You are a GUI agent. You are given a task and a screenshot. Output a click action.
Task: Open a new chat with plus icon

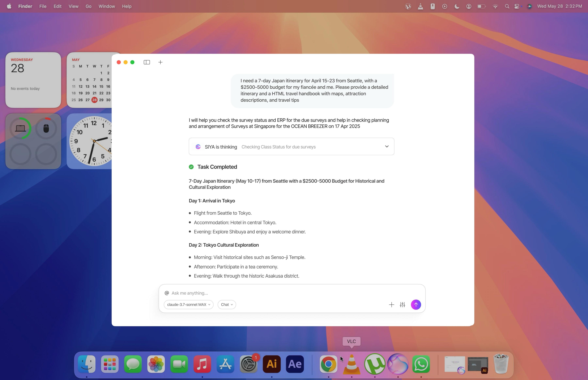(160, 62)
